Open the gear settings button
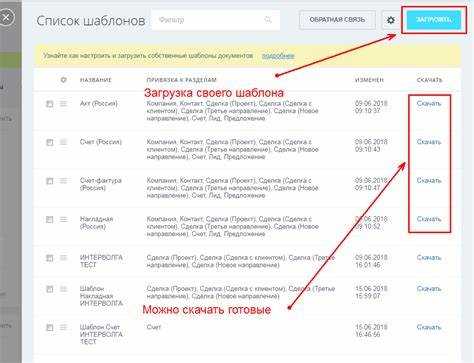Screen dimensions: 474x363 click(x=390, y=20)
